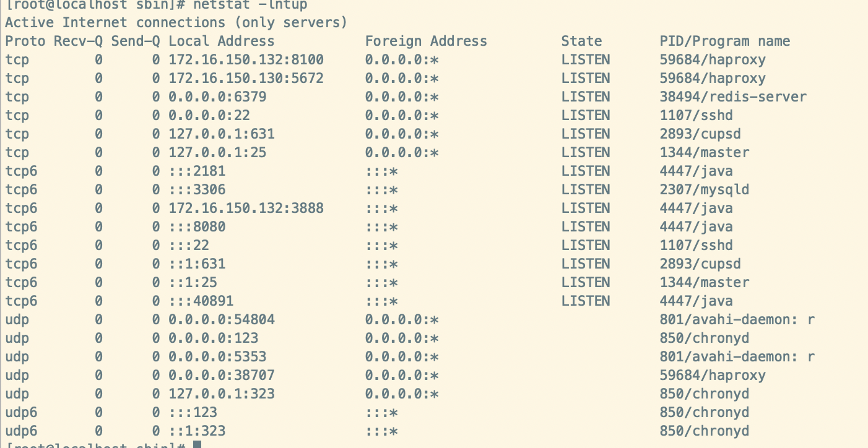Click the terminal cursor at bottom prompt
Viewport: 868px width, 448px height.
tap(197, 444)
